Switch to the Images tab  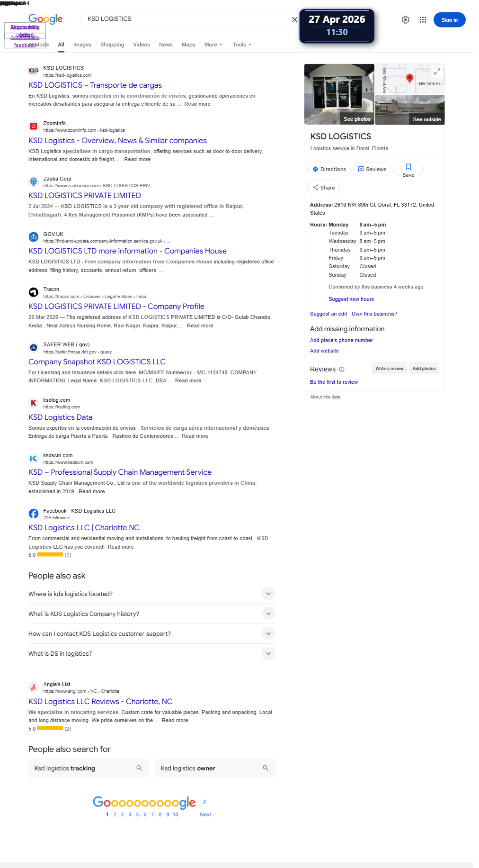pos(82,45)
